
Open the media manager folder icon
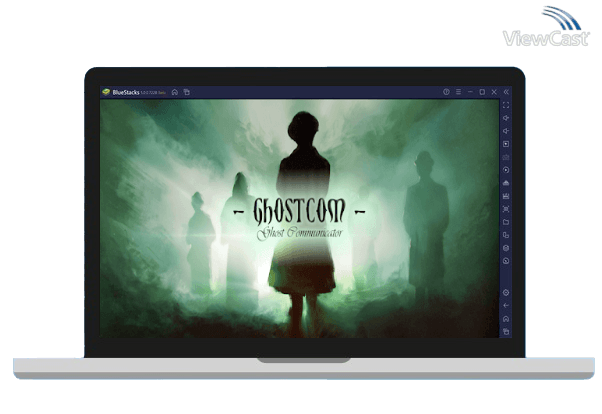506,222
